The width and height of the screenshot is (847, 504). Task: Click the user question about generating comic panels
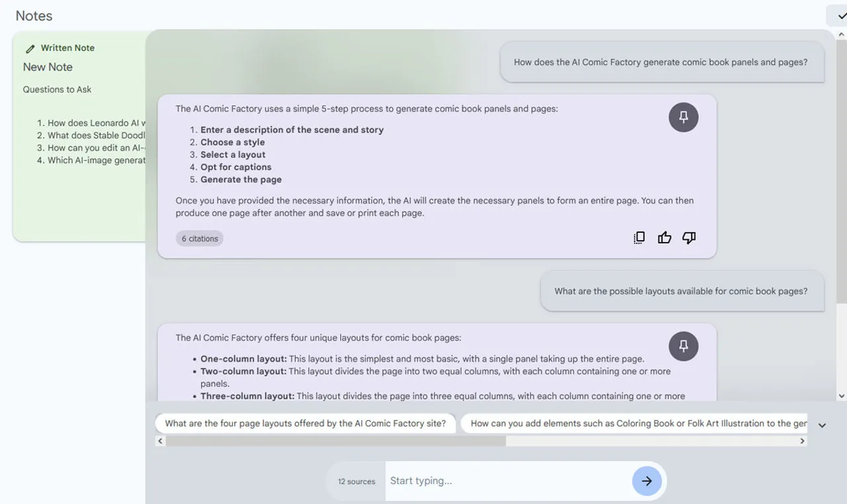(x=661, y=62)
